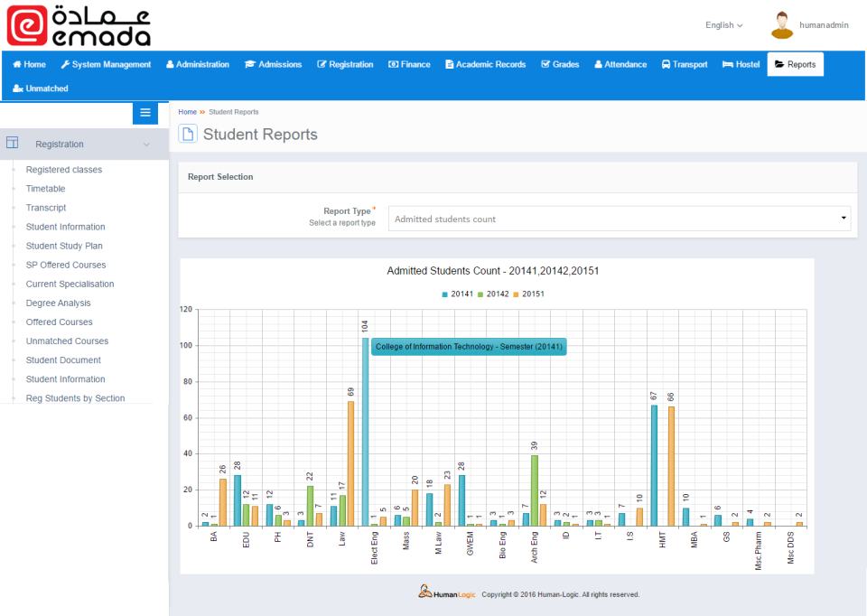Collapse the Registration sidebar section
This screenshot has width=867, height=616.
144,144
